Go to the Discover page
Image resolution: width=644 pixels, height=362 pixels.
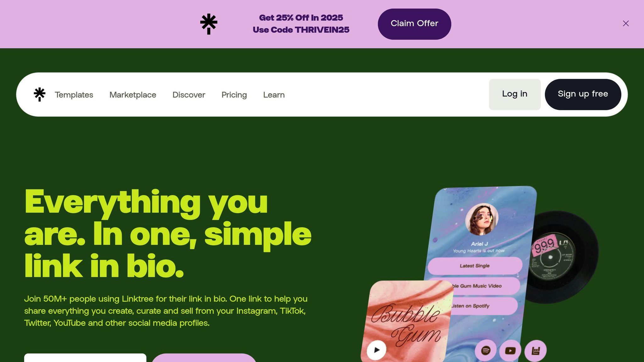point(189,95)
